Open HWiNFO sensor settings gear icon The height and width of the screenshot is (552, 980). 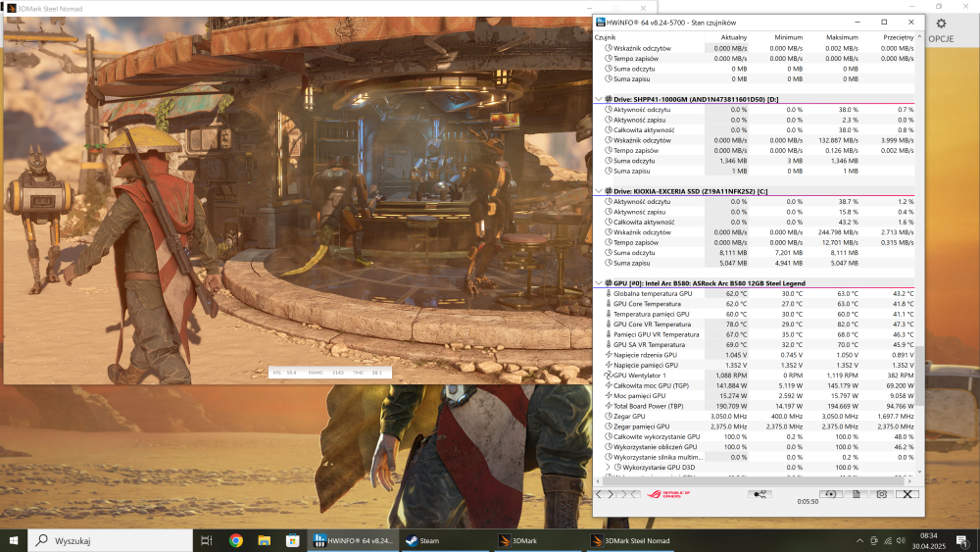(x=882, y=494)
